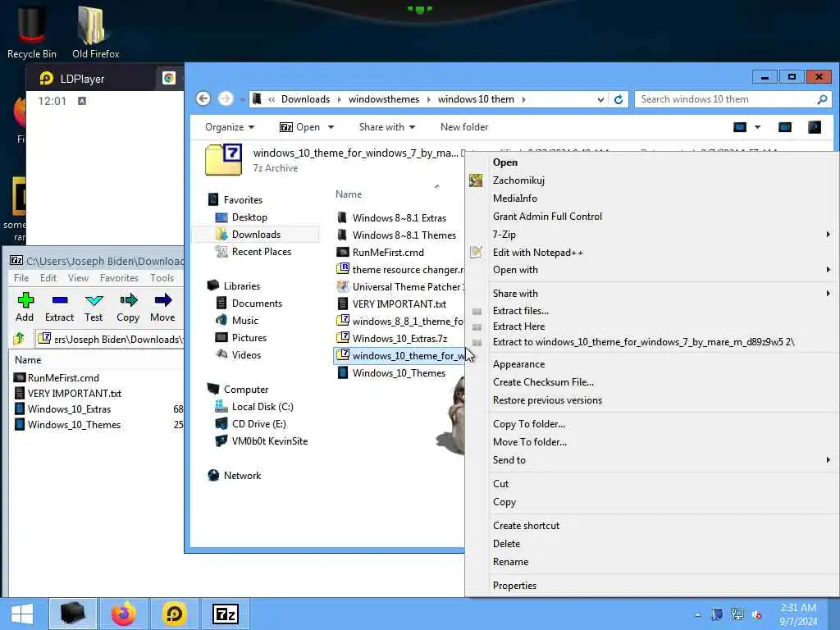Expand the recent pages navigation dropdown
This screenshot has width=840, height=630.
pos(242,99)
